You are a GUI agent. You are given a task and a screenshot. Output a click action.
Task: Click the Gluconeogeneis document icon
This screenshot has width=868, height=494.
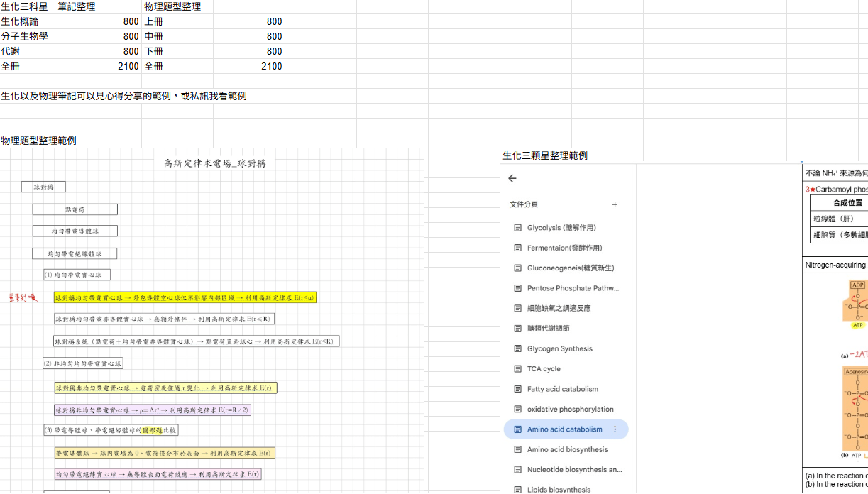click(517, 268)
